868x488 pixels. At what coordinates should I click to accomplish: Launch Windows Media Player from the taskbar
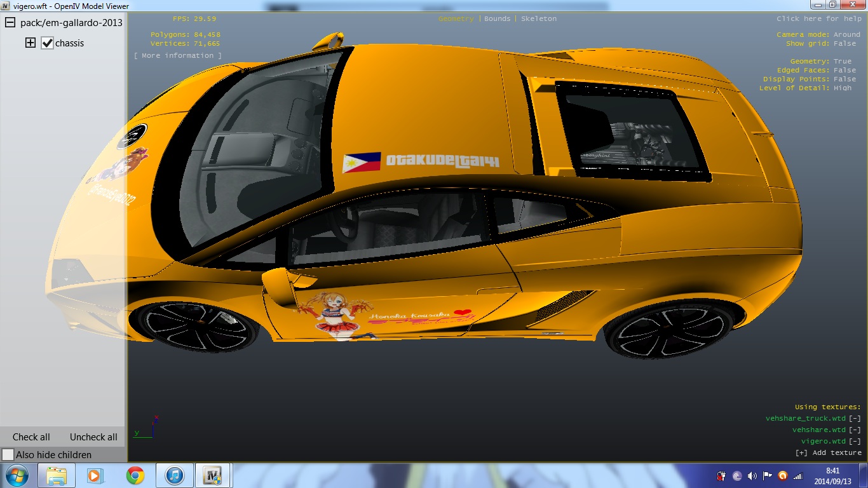(x=95, y=475)
